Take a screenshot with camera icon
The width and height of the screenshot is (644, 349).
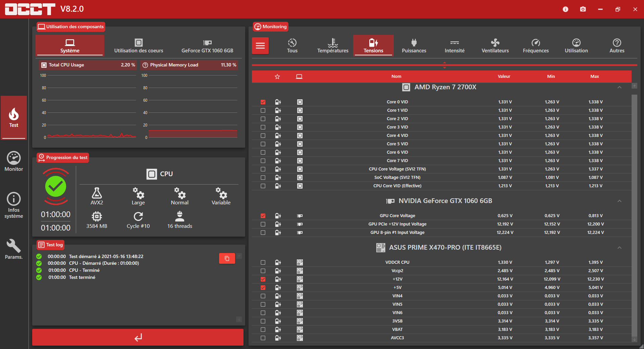coord(583,9)
